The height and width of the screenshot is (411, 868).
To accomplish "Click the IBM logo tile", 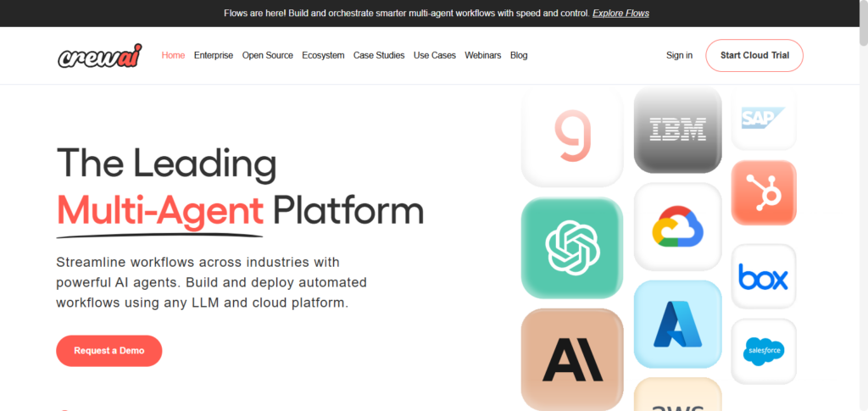I will click(x=677, y=130).
